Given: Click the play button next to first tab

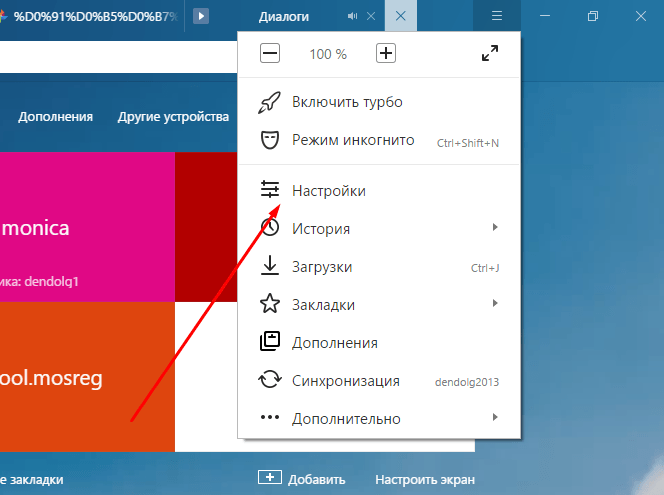Looking at the screenshot, I should coord(201,16).
